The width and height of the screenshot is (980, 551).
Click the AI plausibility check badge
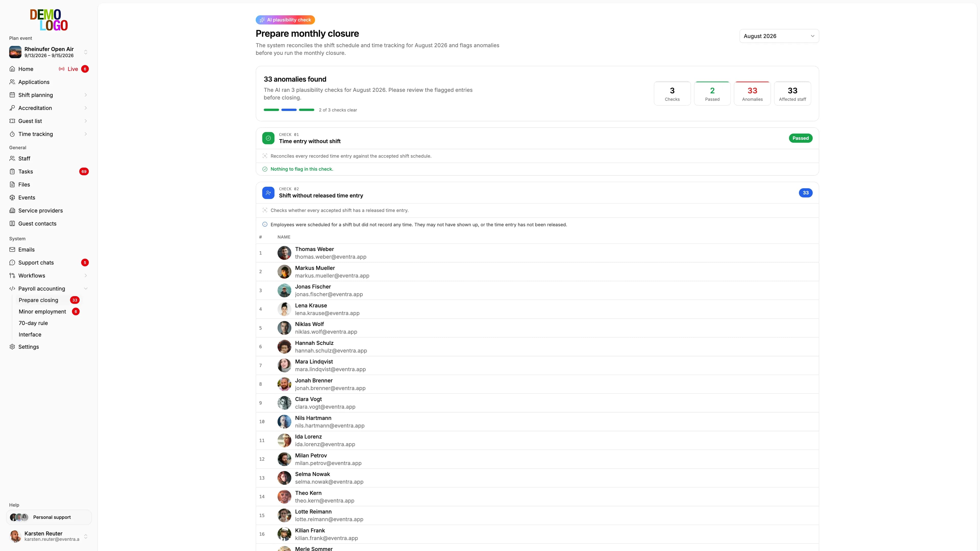click(x=285, y=20)
